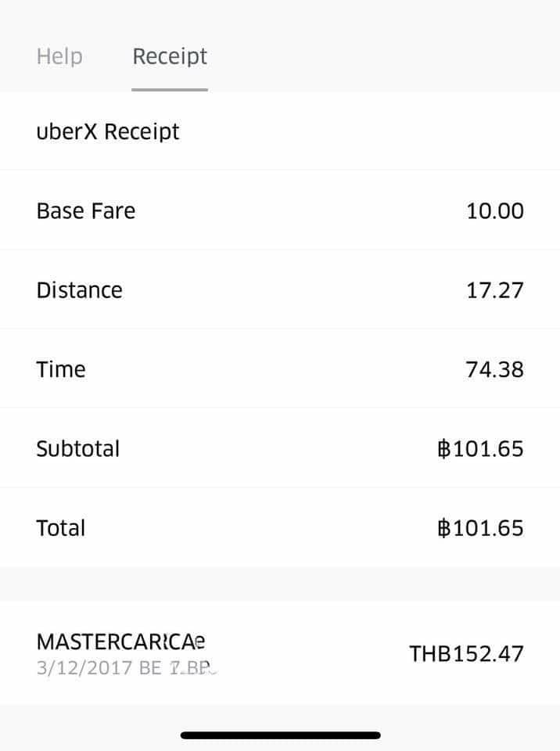The height and width of the screenshot is (751, 560).
Task: Open the MASTERCARD payment entry
Action: [x=120, y=642]
